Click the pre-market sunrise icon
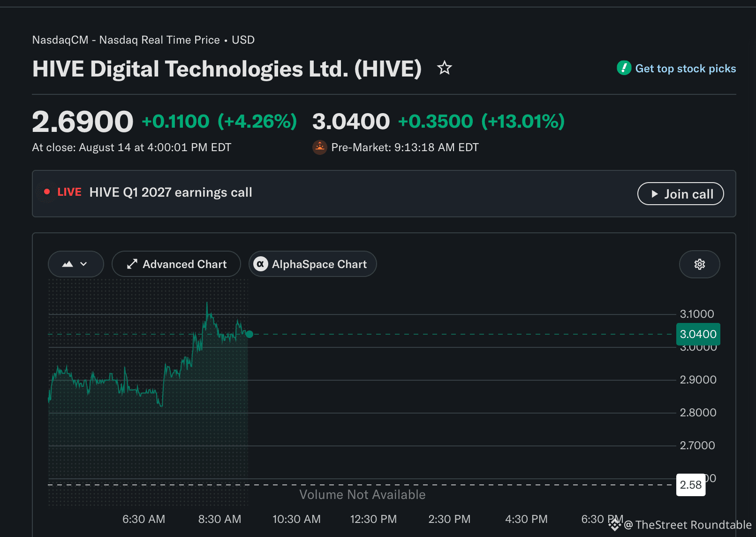The height and width of the screenshot is (537, 756). click(x=320, y=147)
